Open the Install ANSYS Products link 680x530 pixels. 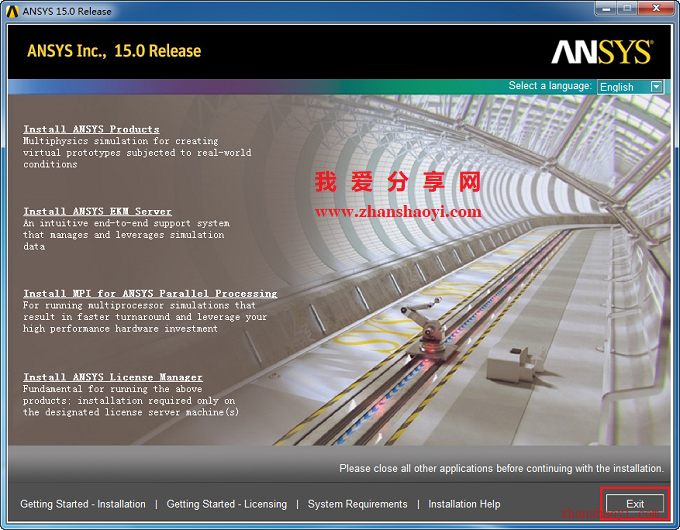[x=92, y=129]
